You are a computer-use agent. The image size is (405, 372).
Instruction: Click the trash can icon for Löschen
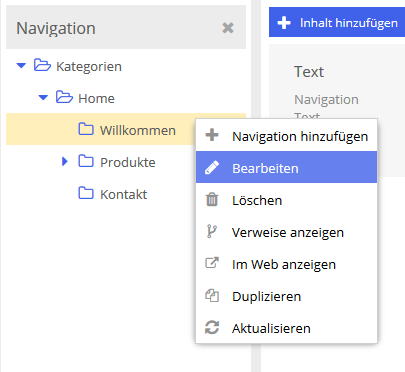pos(212,200)
